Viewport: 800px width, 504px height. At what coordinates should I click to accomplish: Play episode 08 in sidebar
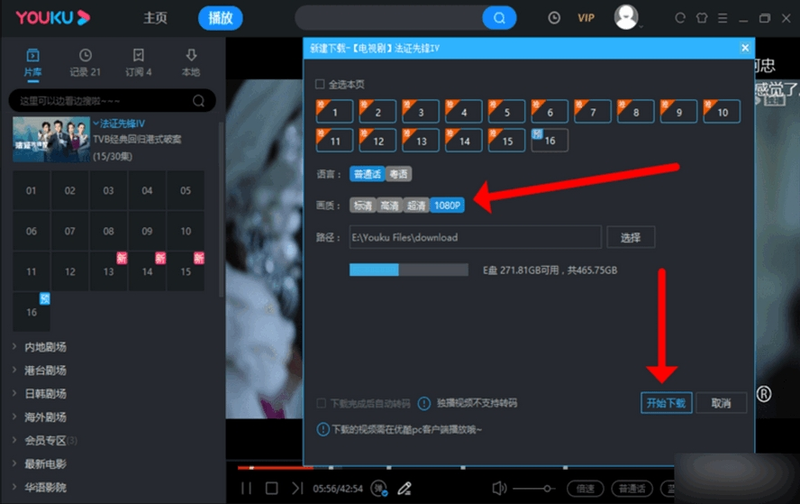click(x=108, y=231)
